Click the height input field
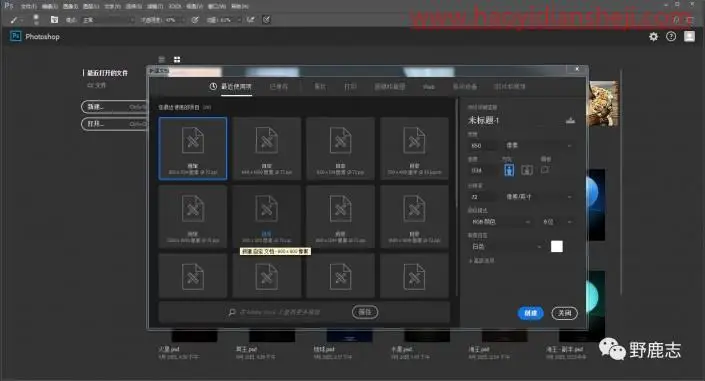This screenshot has height=381, width=705. (482, 170)
